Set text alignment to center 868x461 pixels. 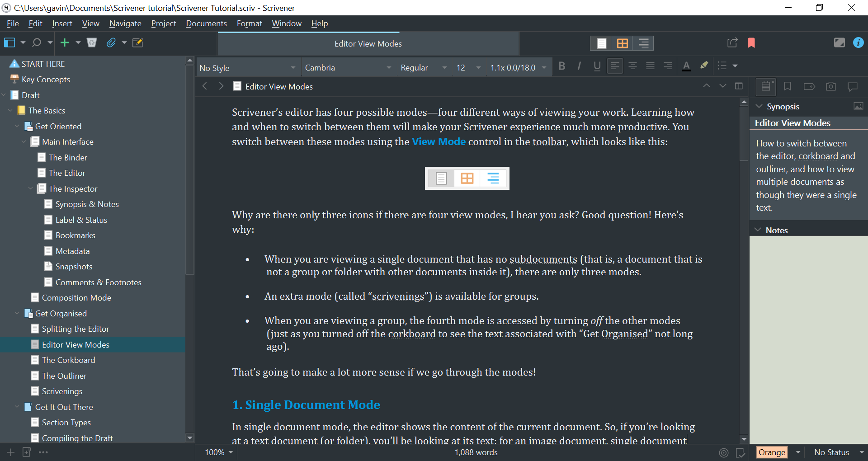pos(632,66)
